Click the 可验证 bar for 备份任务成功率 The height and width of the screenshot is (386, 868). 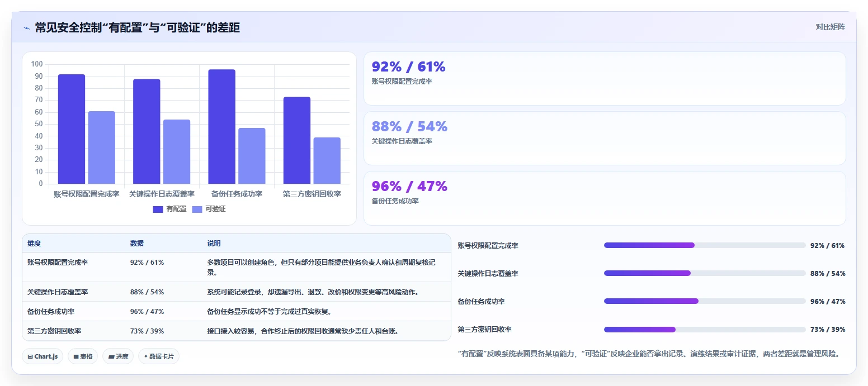252,156
